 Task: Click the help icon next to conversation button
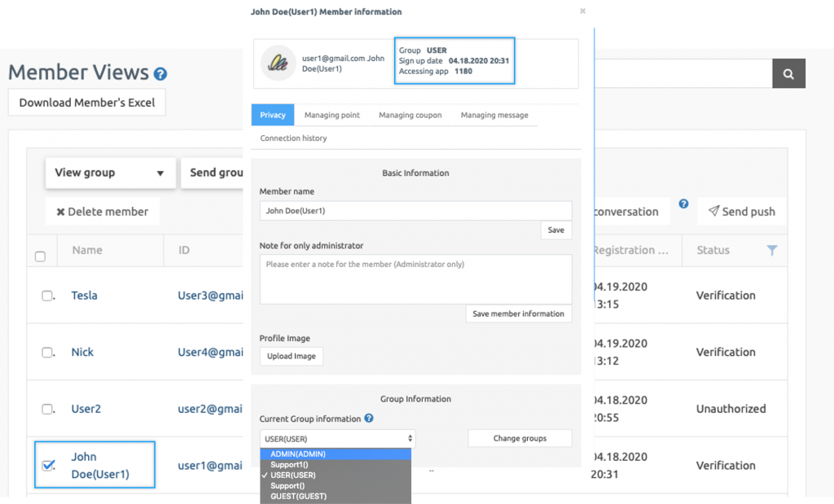(x=683, y=204)
